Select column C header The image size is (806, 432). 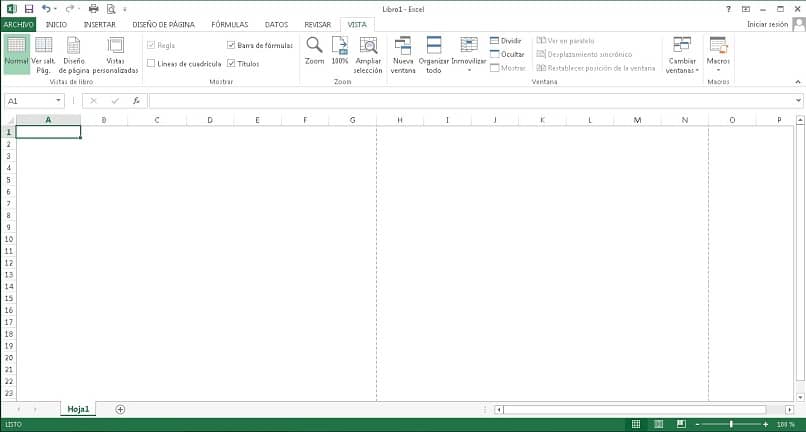pos(157,120)
